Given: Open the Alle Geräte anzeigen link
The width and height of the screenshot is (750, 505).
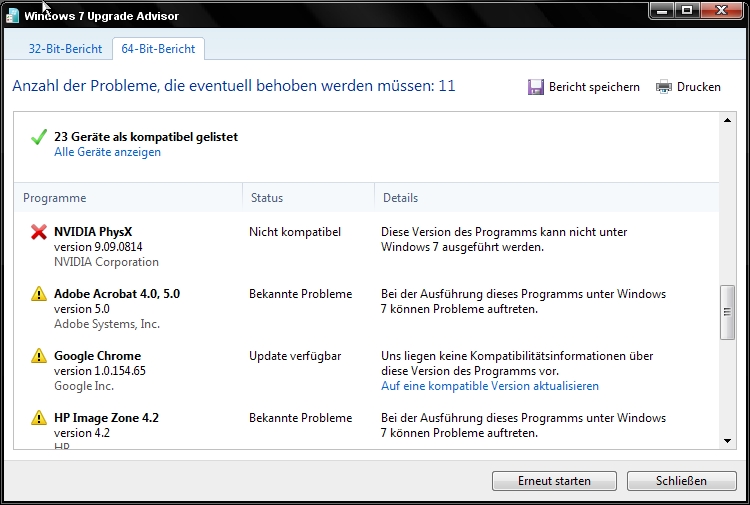Looking at the screenshot, I should (107, 152).
